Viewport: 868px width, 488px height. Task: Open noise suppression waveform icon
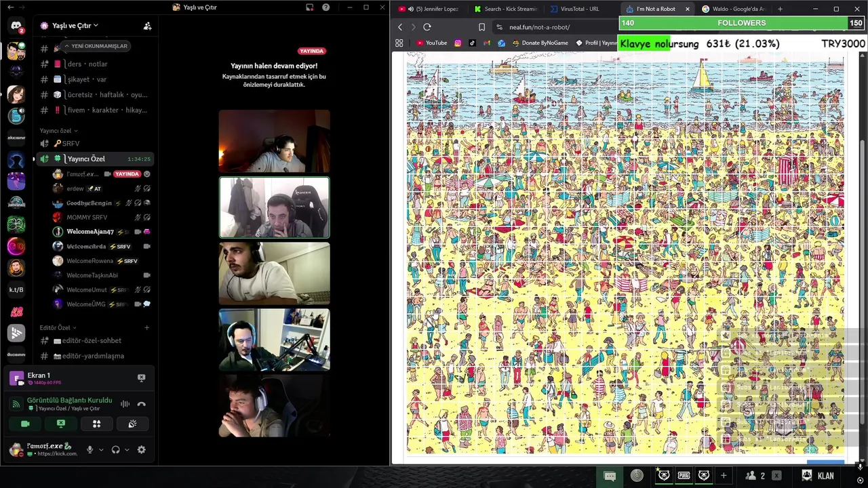pyautogui.click(x=125, y=404)
